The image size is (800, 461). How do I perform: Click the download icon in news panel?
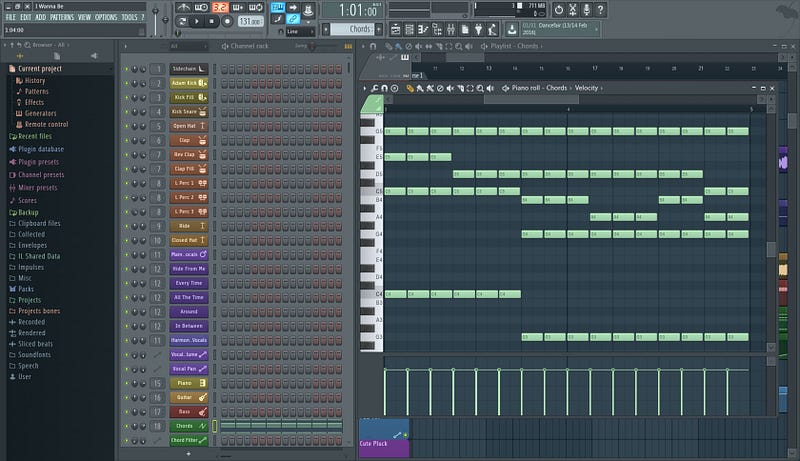512,30
